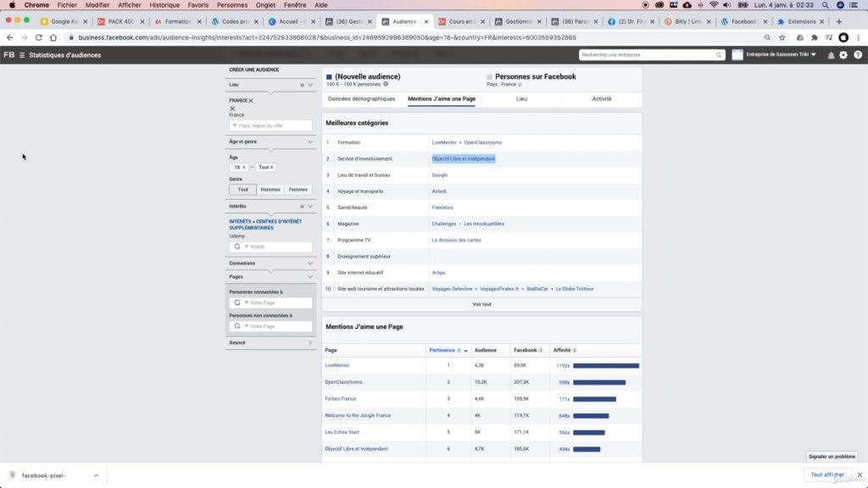The image size is (868, 488).
Task: Click the info icon next to audience size
Action: [x=386, y=84]
